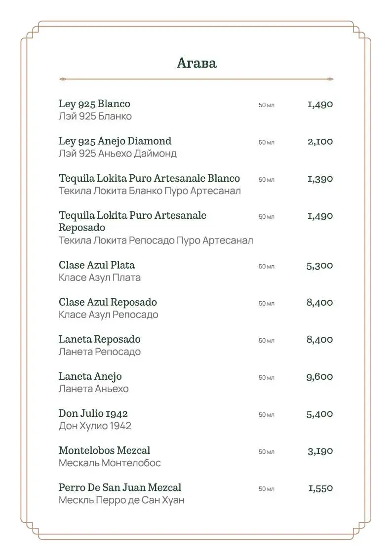This screenshot has height=560, width=392.
Task: Select the Ley 925 Blanco item
Action: tap(94, 104)
